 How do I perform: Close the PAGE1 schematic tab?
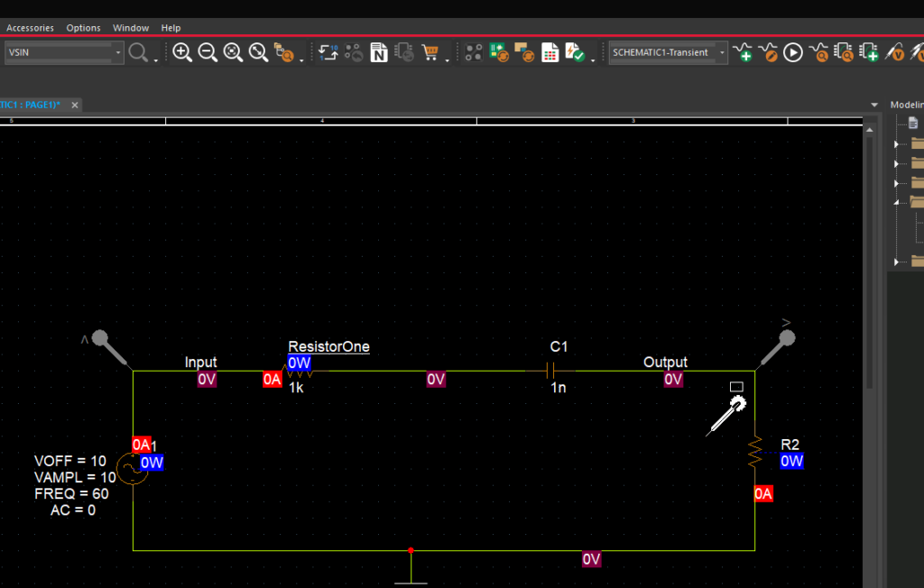tap(75, 105)
